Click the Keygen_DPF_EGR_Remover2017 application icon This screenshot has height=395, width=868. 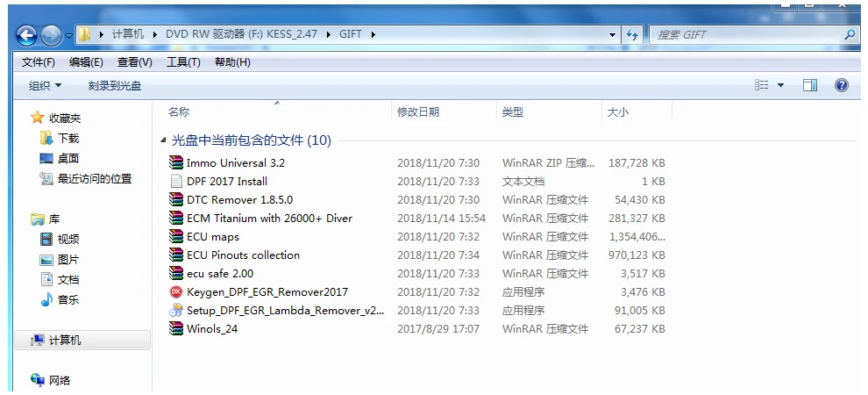coord(175,292)
